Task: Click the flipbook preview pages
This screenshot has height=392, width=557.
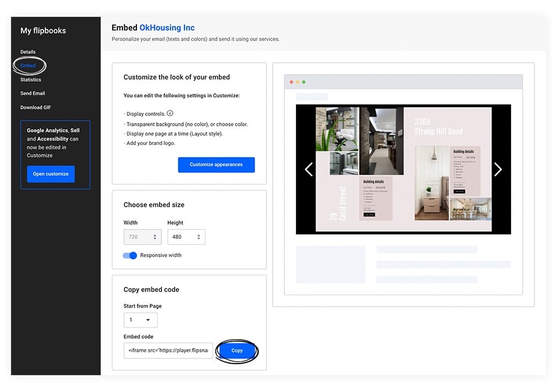Action: (404, 169)
